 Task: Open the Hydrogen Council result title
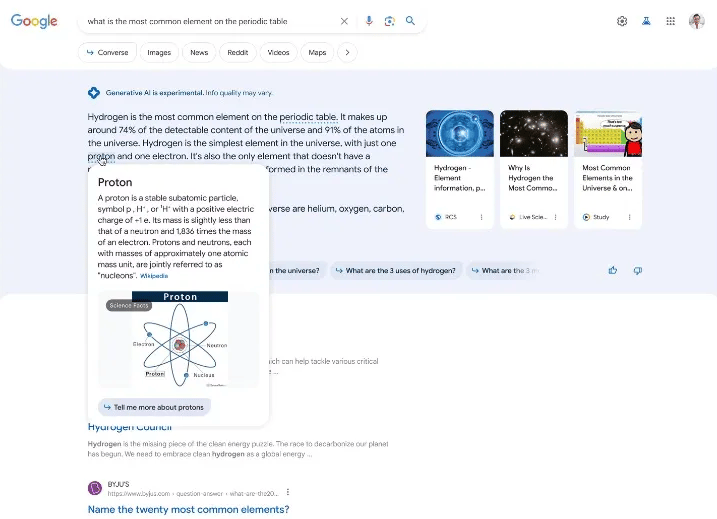tap(129, 428)
